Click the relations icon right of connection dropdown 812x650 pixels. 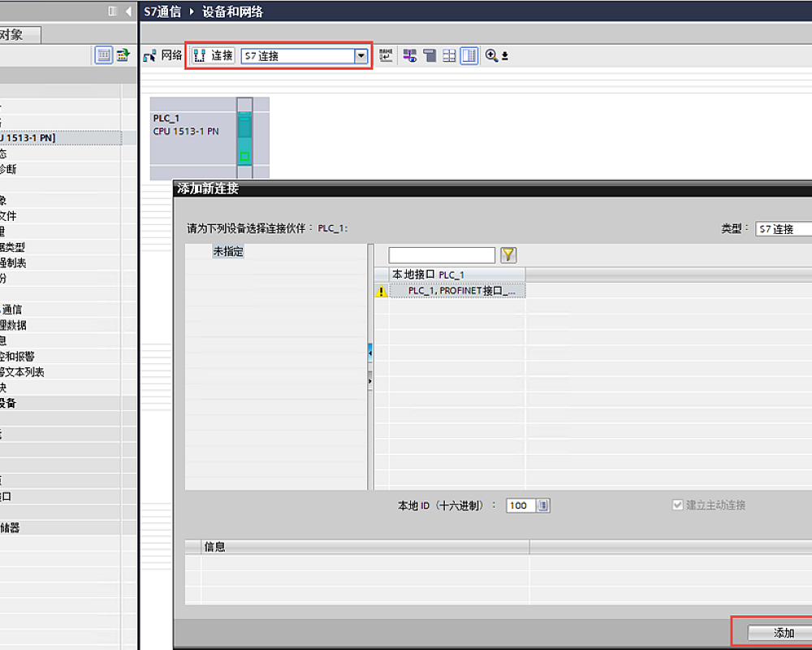tap(387, 56)
